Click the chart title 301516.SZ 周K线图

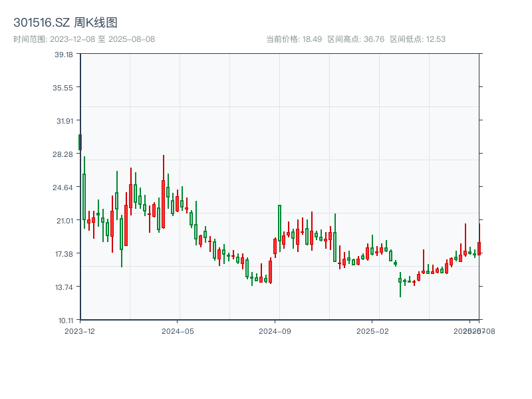click(x=65, y=23)
